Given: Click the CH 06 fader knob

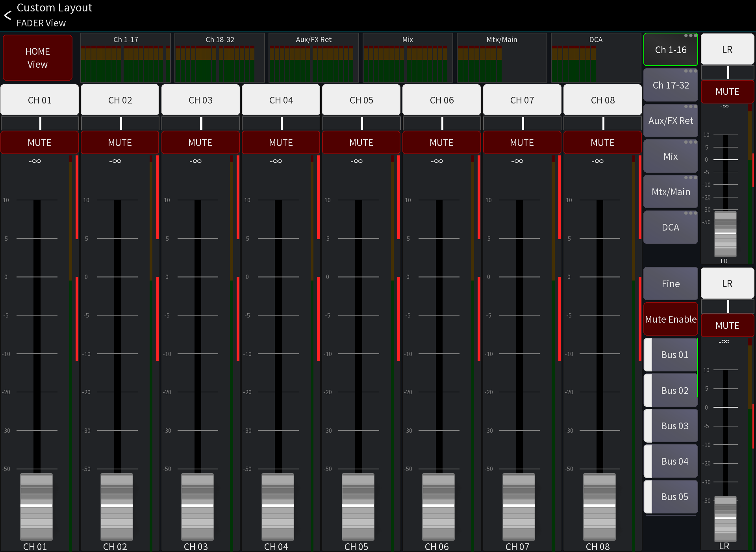Looking at the screenshot, I should click(438, 506).
